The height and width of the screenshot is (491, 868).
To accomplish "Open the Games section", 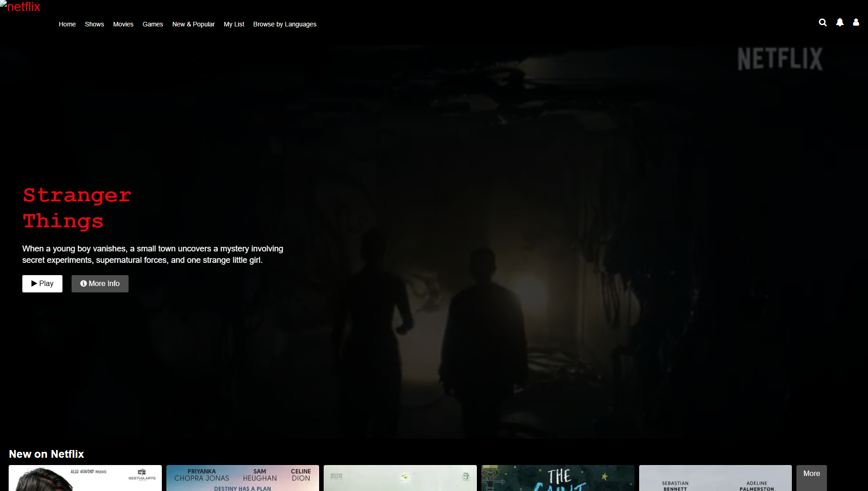I will [x=153, y=24].
